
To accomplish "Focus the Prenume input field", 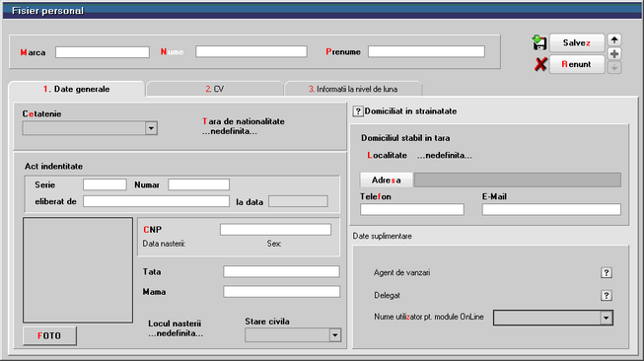I will 426,51.
